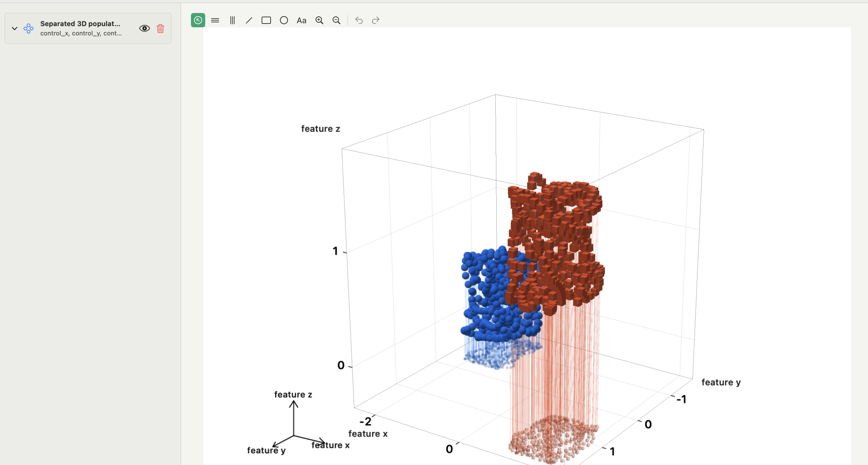Click the zoom out magnifier
Image resolution: width=868 pixels, height=465 pixels.
(x=336, y=20)
